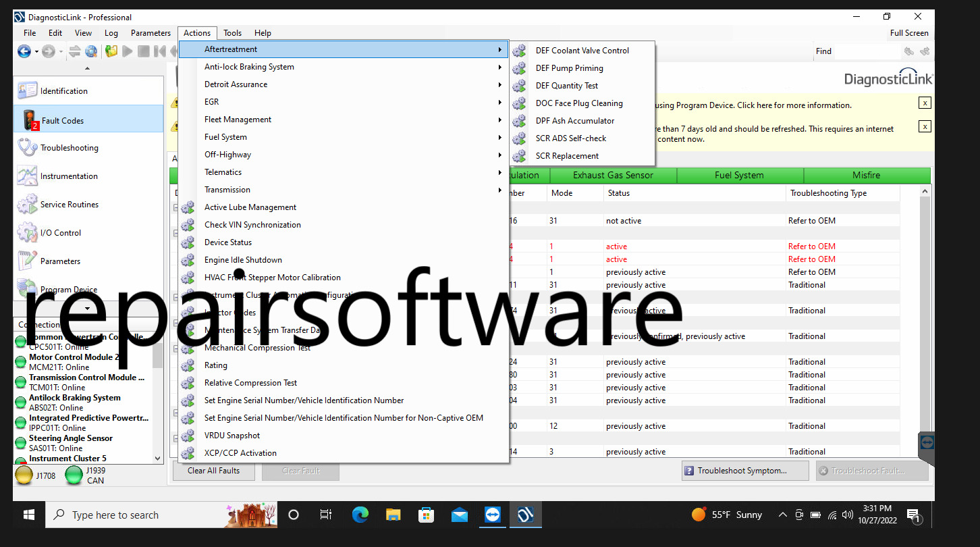Viewport: 980px width, 547px height.
Task: Expand the Fleet Management submenu
Action: tap(344, 120)
